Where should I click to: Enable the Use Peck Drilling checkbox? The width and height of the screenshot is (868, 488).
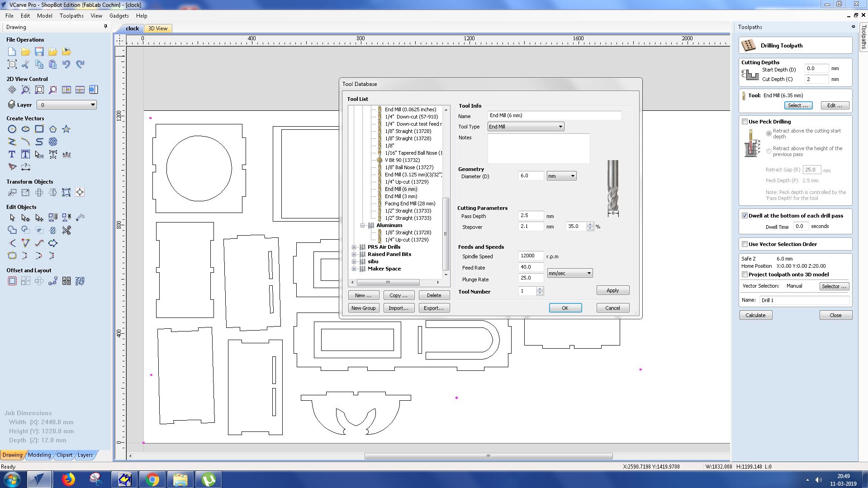tap(745, 122)
